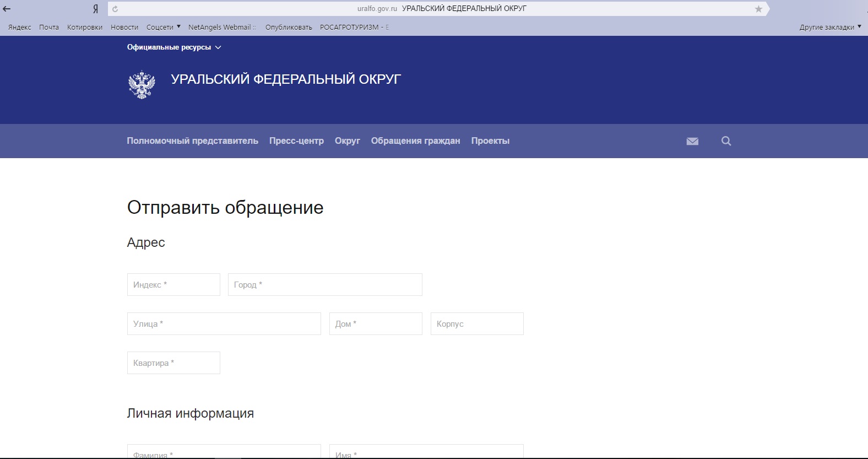Click the "Корпус" input box

[x=477, y=324]
